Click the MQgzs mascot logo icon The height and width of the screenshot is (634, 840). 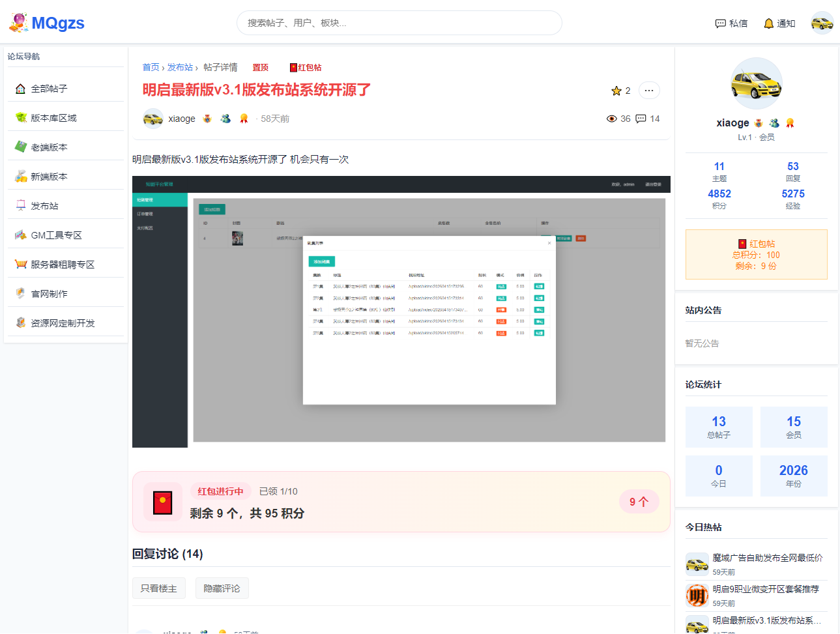coord(18,23)
